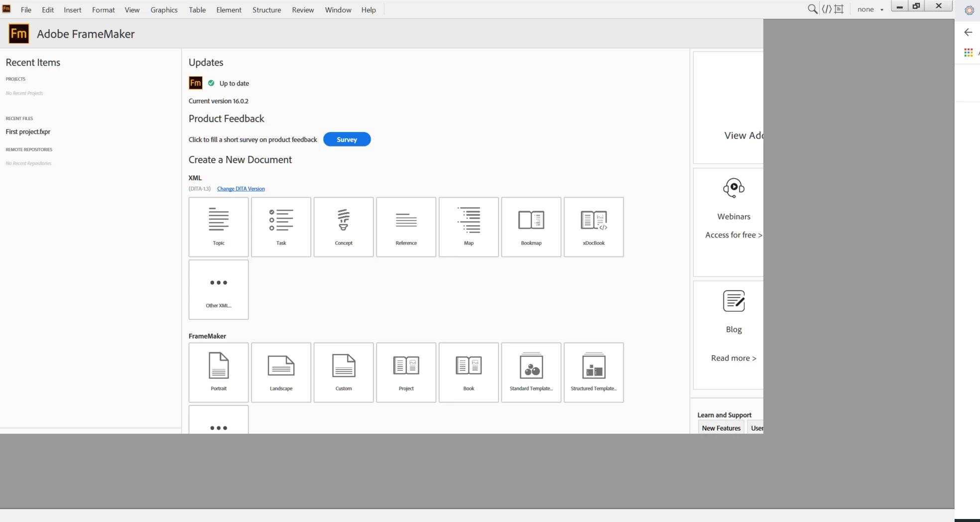The height and width of the screenshot is (522, 980).
Task: Click Read more blog link
Action: pos(734,358)
